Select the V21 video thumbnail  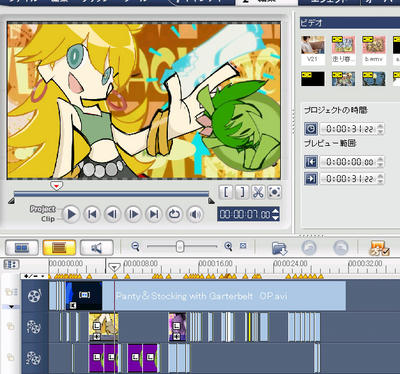pyautogui.click(x=312, y=50)
